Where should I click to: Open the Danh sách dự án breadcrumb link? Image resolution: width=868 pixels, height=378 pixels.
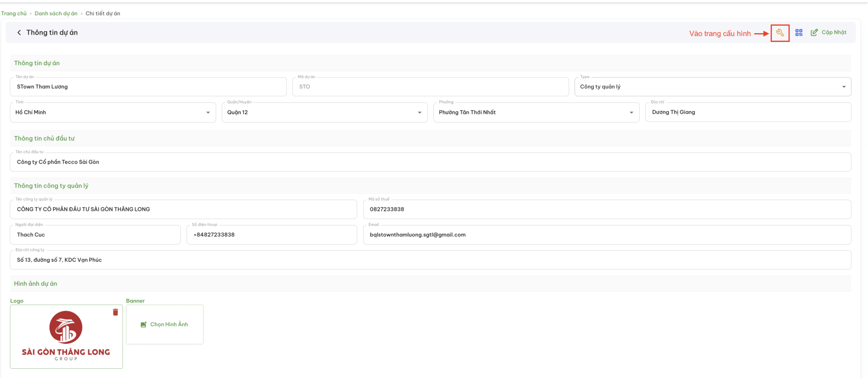[56, 13]
